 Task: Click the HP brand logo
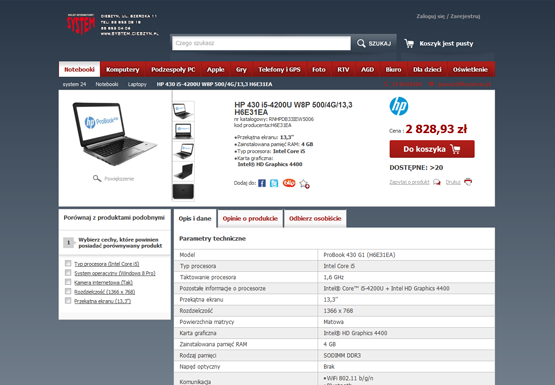coord(399,107)
